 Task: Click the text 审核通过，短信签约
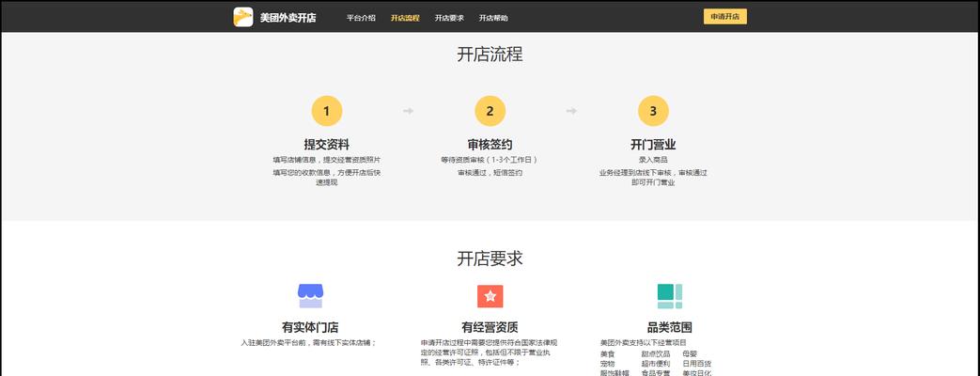490,173
